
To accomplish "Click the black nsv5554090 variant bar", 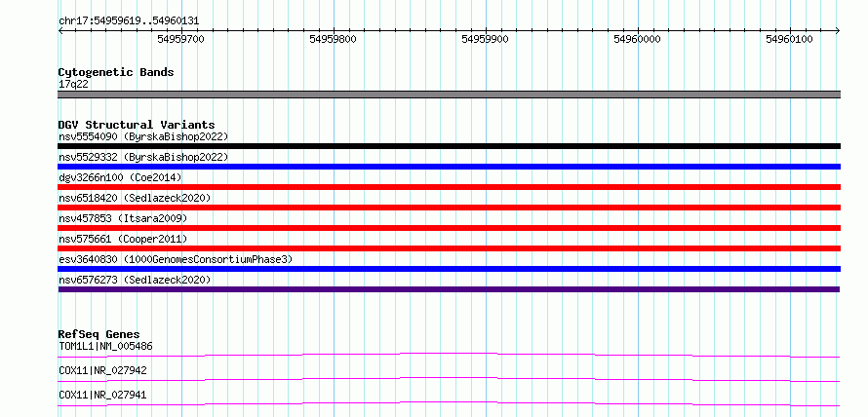I will click(x=449, y=146).
